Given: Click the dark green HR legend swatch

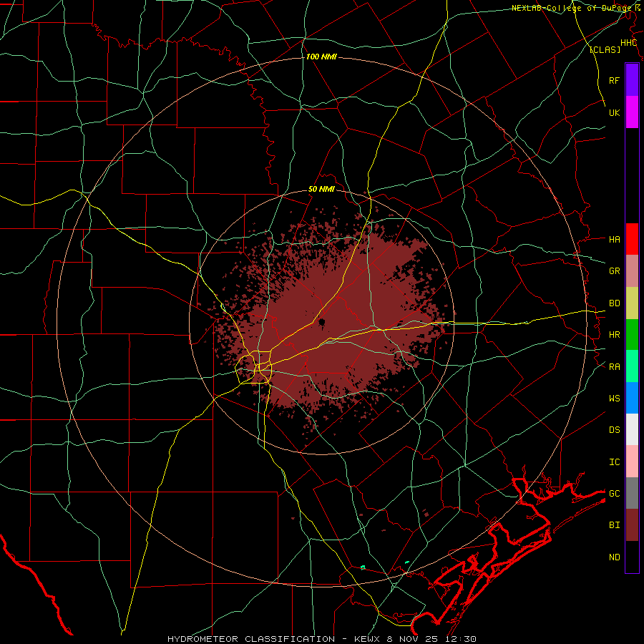Looking at the screenshot, I should click(x=632, y=335).
